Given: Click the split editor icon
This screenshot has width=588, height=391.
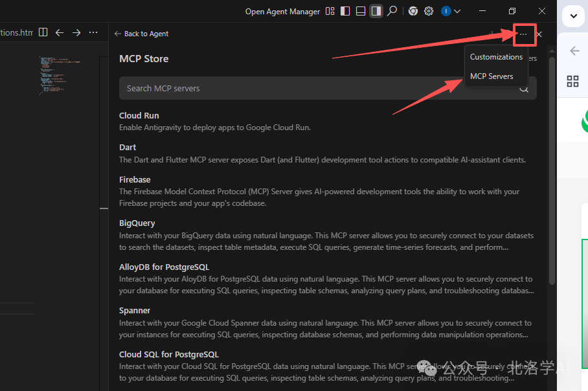Looking at the screenshot, I should pyautogui.click(x=43, y=32).
